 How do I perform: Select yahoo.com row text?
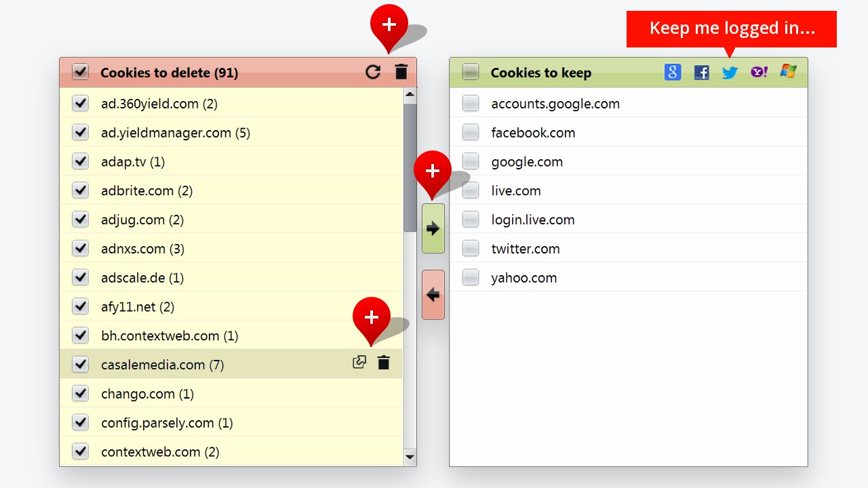pos(524,278)
